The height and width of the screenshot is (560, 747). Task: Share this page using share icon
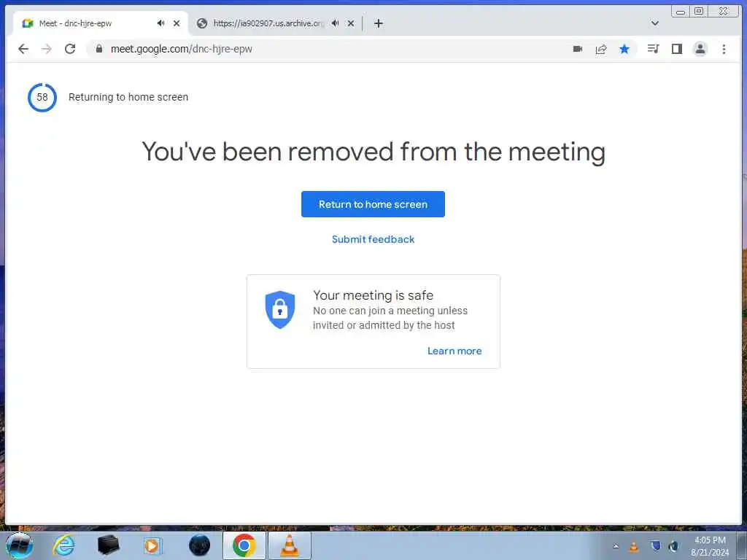[x=601, y=49]
